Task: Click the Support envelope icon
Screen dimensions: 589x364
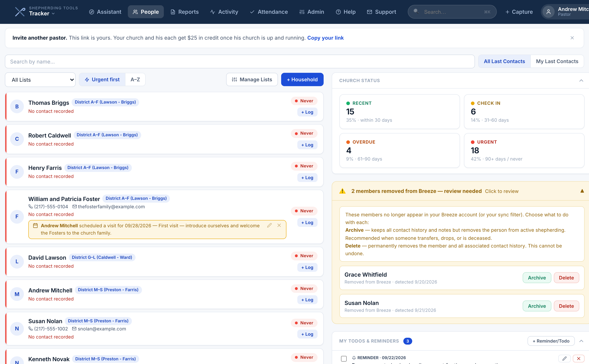Action: pos(369,12)
